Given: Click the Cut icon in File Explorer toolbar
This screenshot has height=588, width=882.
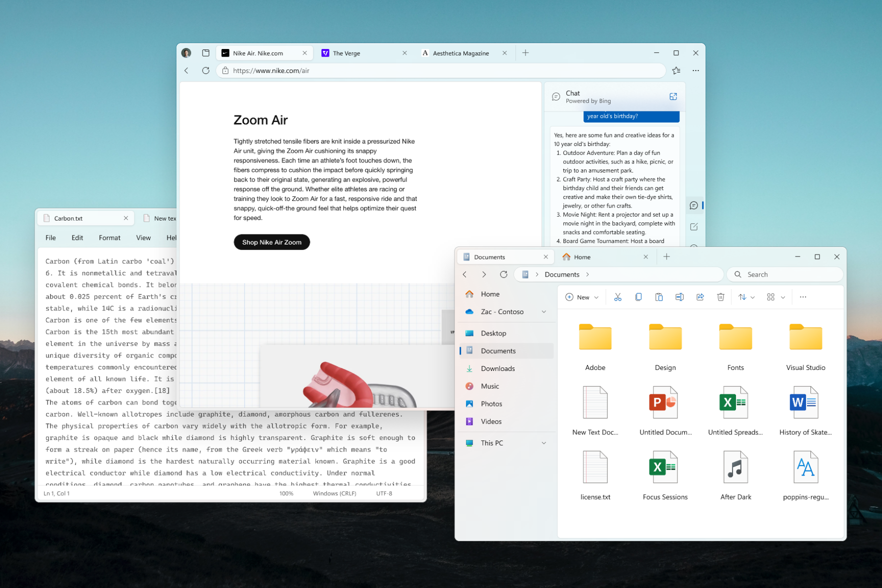Looking at the screenshot, I should coord(617,297).
